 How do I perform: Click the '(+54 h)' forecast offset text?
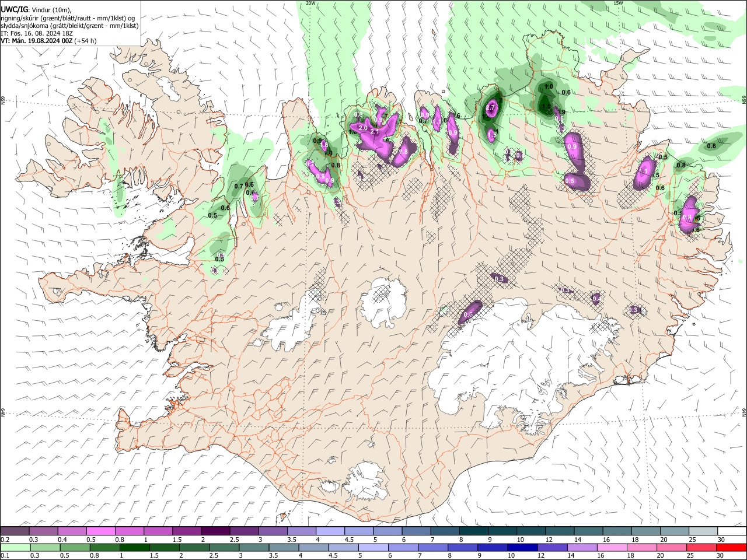86,41
